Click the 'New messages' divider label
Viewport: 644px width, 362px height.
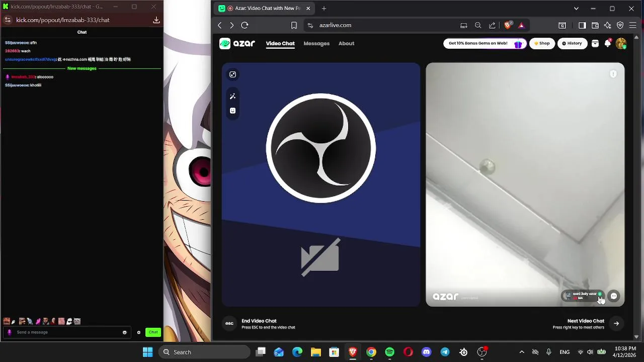pos(82,68)
